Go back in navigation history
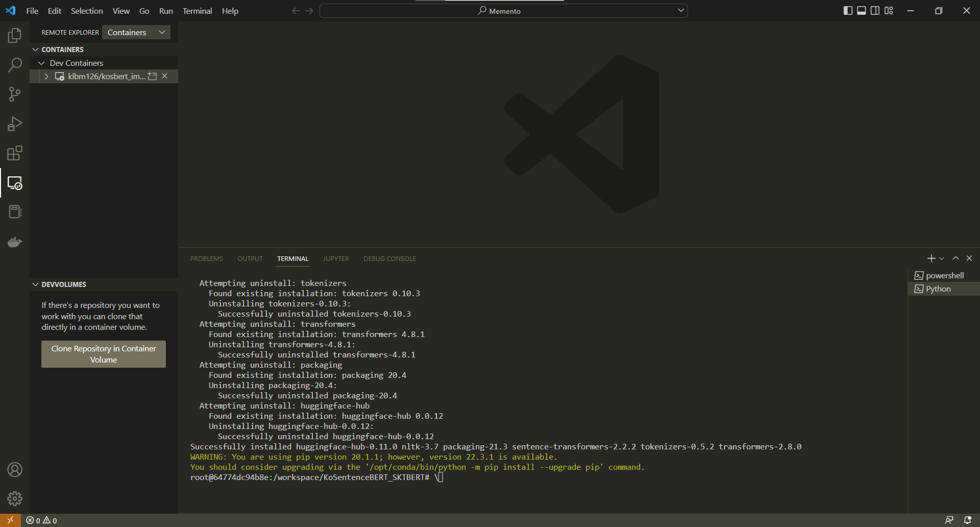The image size is (980, 527). [x=296, y=11]
